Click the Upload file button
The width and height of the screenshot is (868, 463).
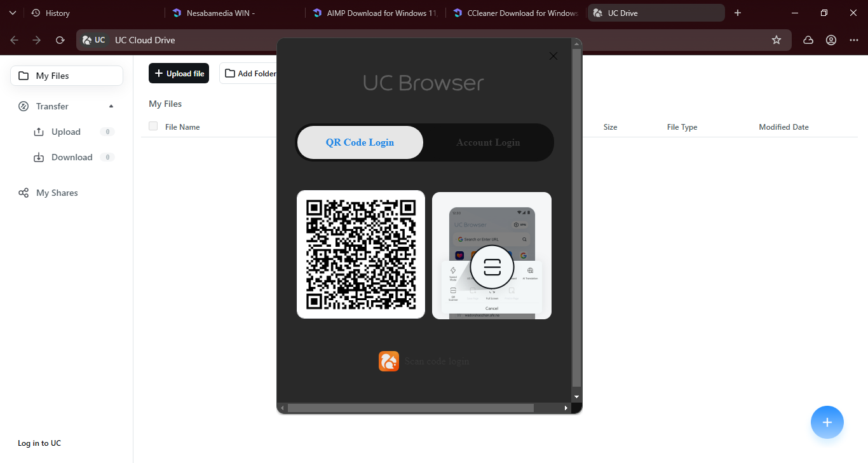pos(179,73)
